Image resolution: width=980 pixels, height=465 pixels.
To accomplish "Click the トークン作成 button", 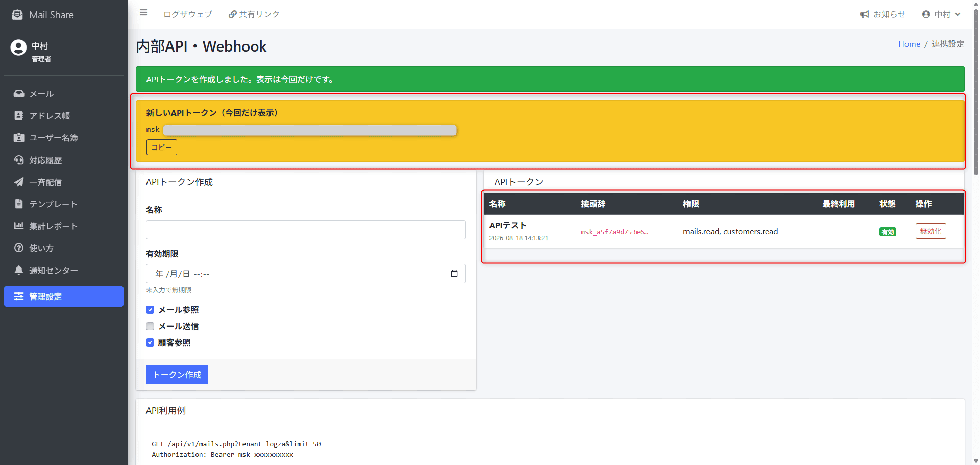I will 177,375.
